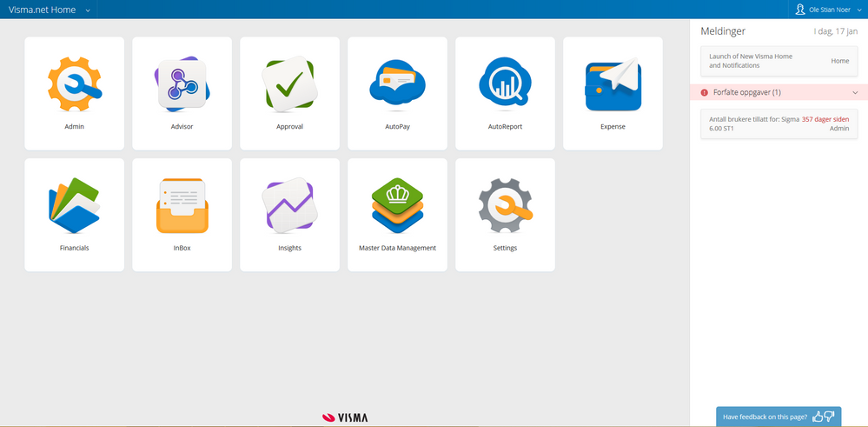The image size is (868, 427).
Task: Open Master Data Management crown icon
Action: (397, 205)
